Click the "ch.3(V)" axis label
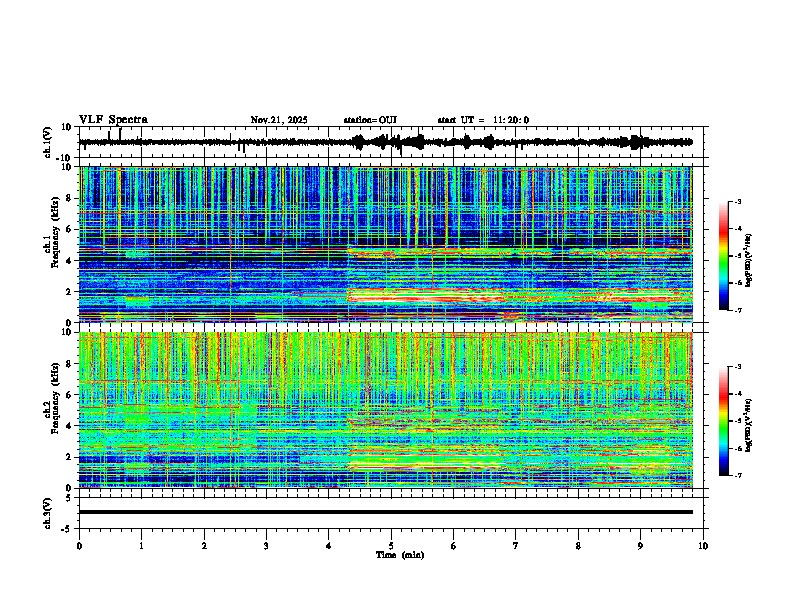Viewport: 792px width, 612px height. [47, 514]
